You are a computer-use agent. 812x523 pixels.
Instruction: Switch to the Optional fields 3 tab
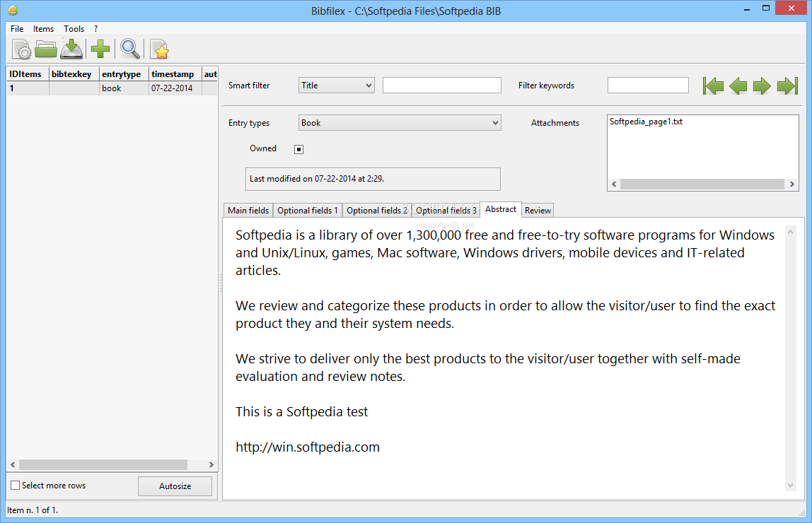[446, 211]
